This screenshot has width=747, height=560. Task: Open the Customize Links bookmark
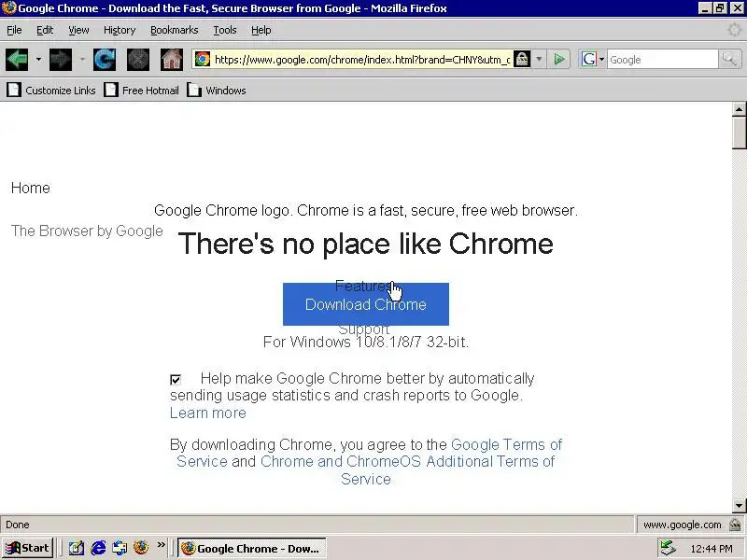pyautogui.click(x=51, y=90)
